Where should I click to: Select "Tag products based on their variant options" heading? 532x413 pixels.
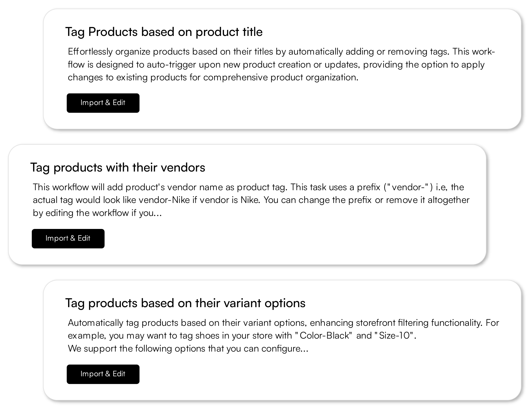pos(185,303)
